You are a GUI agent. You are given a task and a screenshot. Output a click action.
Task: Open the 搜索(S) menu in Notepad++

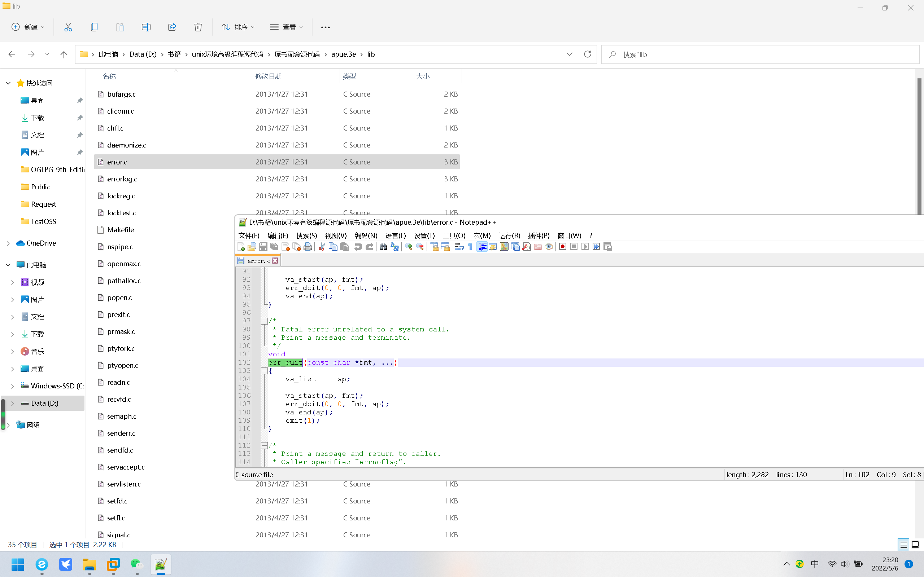coord(306,235)
